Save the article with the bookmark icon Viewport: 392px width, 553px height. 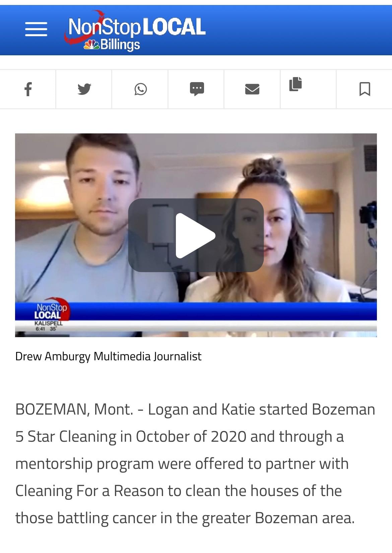point(365,89)
